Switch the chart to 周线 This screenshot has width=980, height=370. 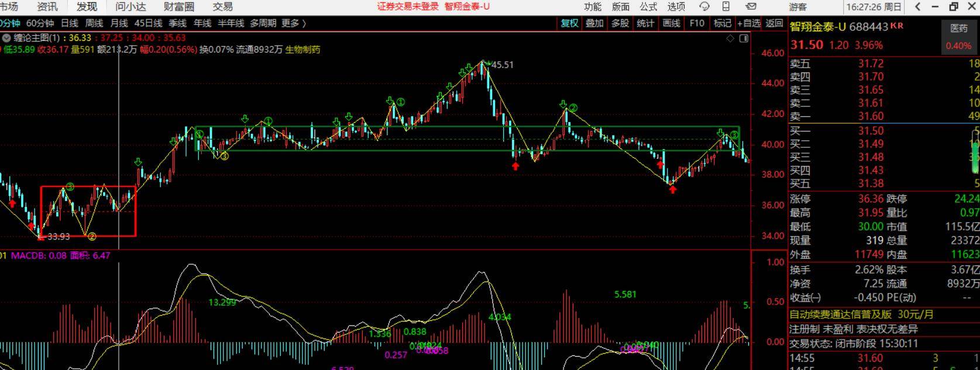(x=94, y=23)
